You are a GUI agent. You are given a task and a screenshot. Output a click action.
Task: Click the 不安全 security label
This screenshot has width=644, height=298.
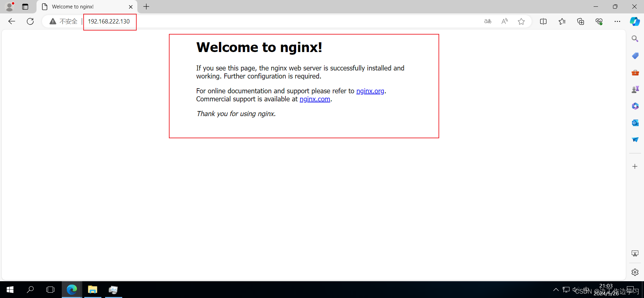pyautogui.click(x=68, y=21)
